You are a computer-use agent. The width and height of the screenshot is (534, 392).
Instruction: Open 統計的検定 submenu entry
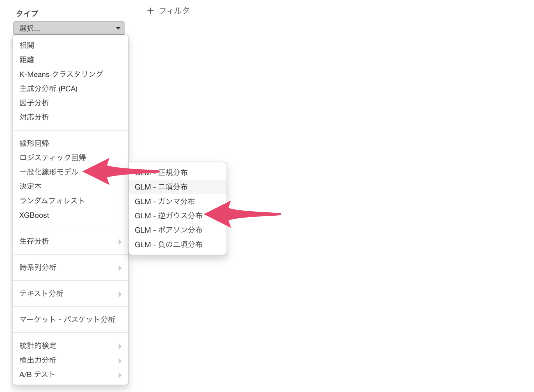pos(70,346)
